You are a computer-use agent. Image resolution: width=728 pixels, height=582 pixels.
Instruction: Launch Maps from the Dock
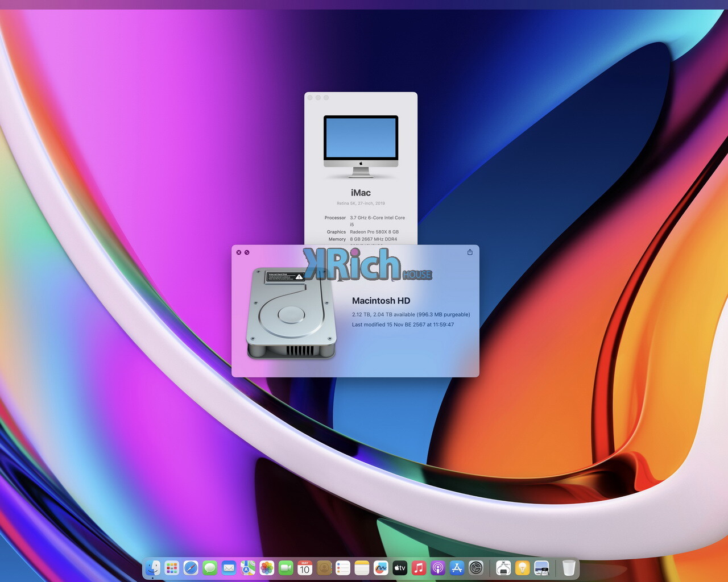pos(248,567)
